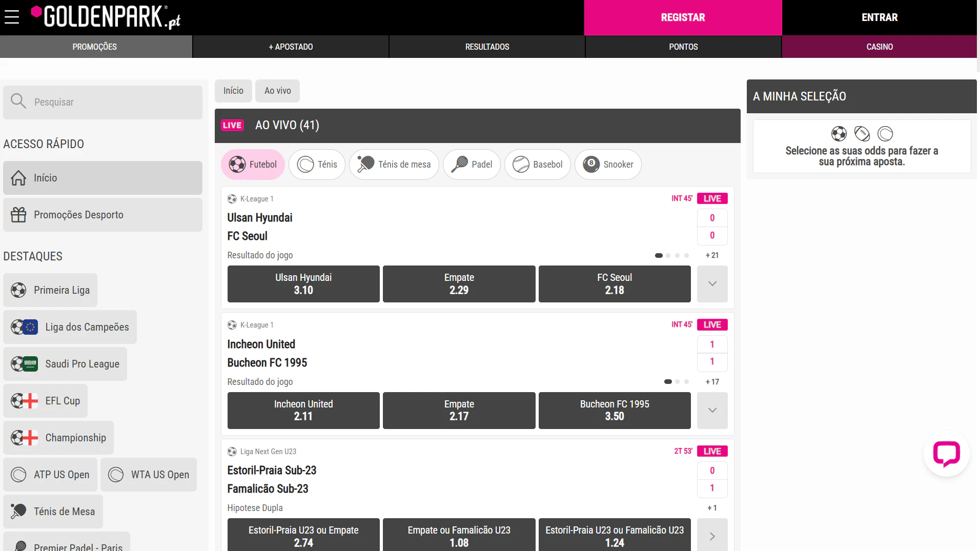The width and height of the screenshot is (980, 551).
Task: Click the Primeira Liga football icon
Action: tap(18, 290)
